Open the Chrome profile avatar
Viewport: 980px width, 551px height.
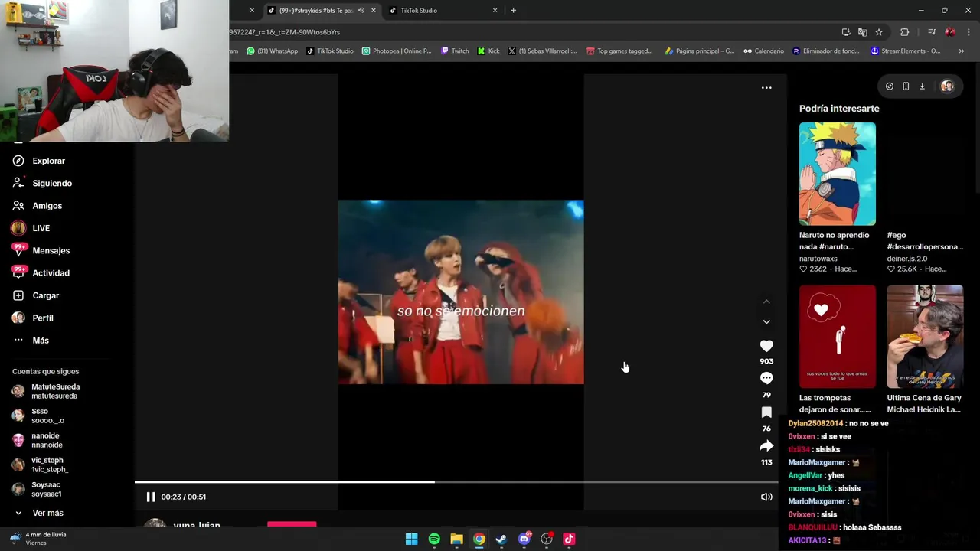pos(950,32)
